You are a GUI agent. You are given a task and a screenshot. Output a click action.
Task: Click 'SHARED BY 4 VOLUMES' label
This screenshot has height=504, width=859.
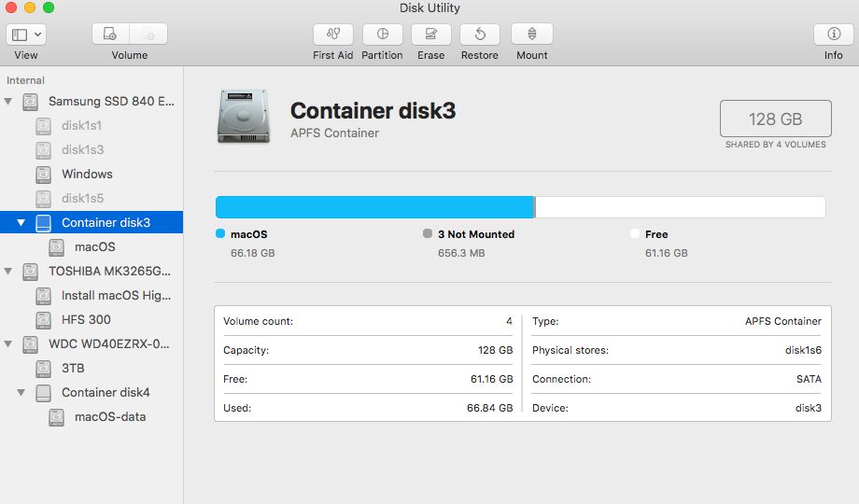[776, 145]
